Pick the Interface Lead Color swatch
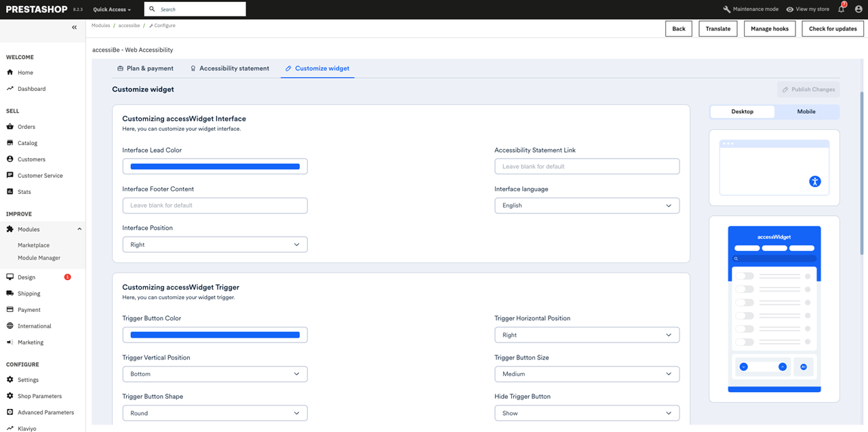Image resolution: width=868 pixels, height=432 pixels. [215, 166]
